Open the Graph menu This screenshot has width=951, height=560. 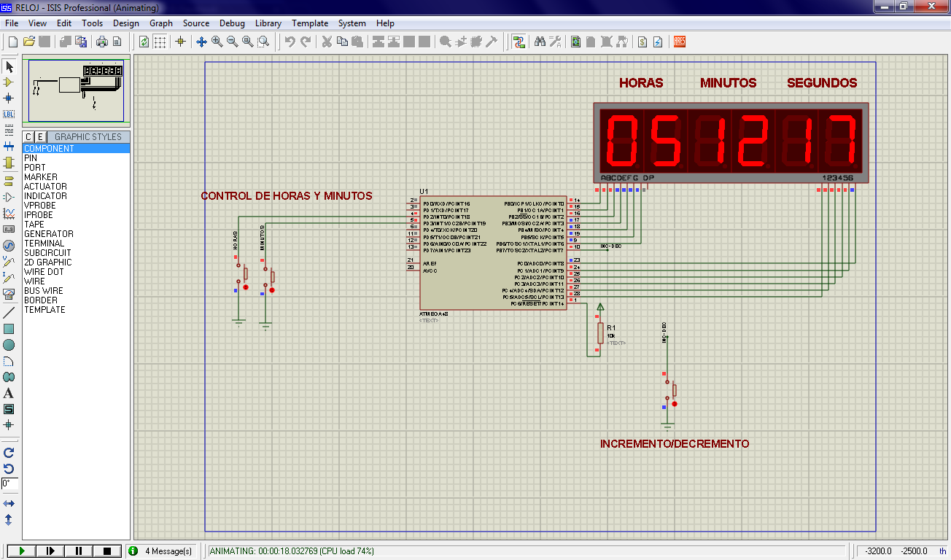coord(161,23)
